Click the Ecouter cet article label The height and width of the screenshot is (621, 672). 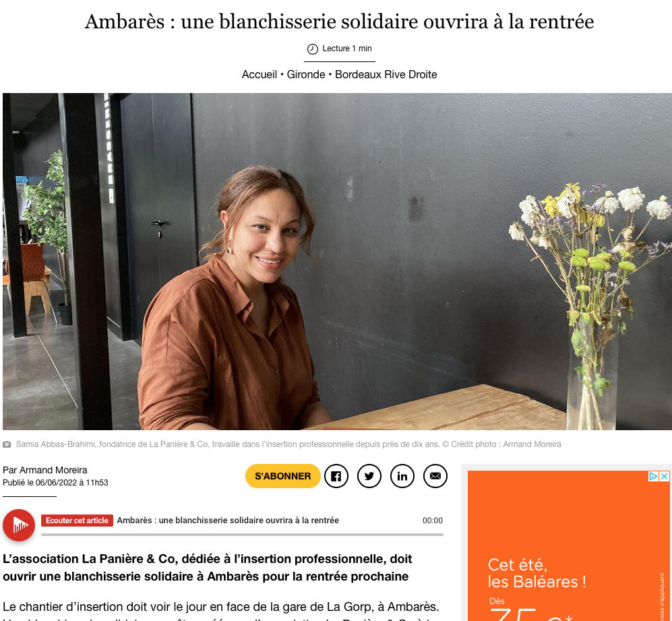tap(77, 521)
